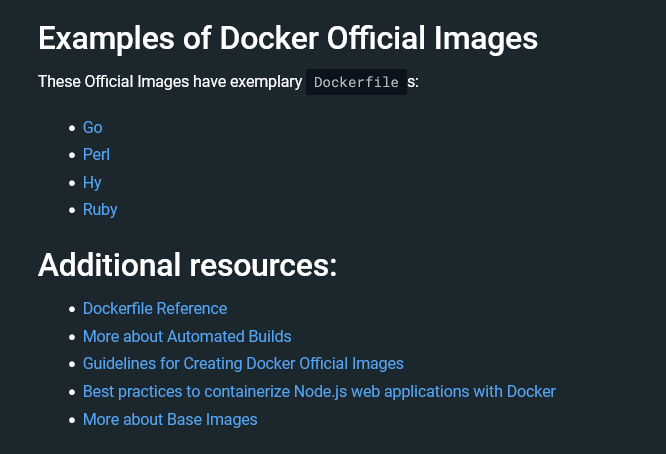666x454 pixels.
Task: Go to More about Automated Builds
Action: pyautogui.click(x=187, y=336)
